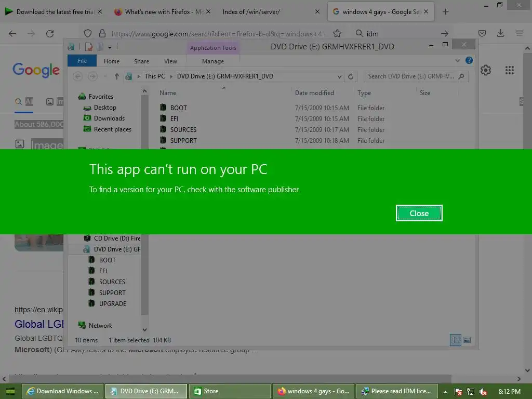
Task: Open a new Firefox tab
Action: (445, 12)
